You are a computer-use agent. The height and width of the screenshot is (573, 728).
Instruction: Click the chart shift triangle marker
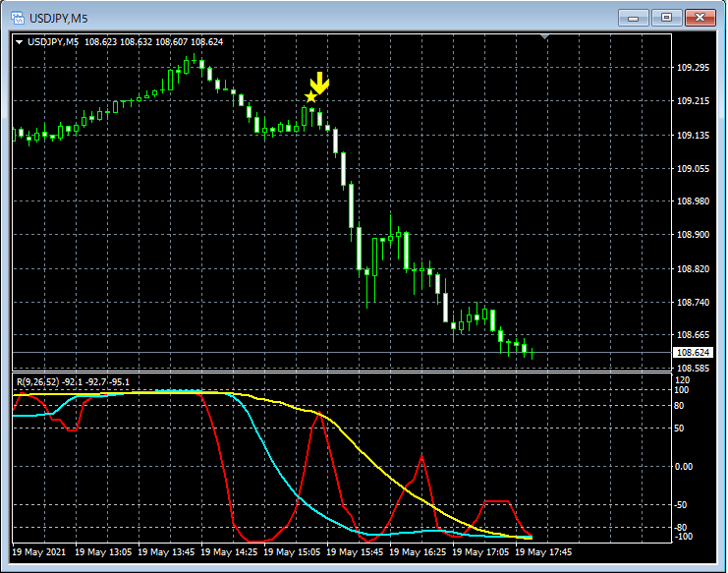tap(544, 36)
